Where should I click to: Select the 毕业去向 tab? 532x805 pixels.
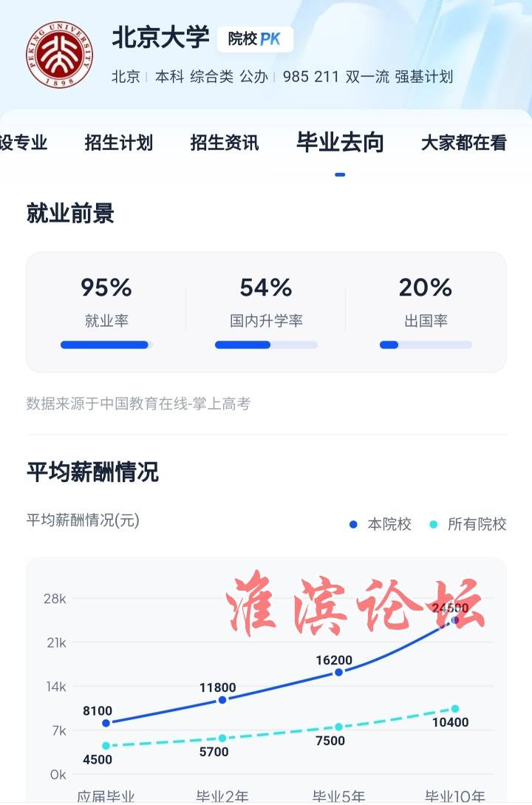(340, 142)
